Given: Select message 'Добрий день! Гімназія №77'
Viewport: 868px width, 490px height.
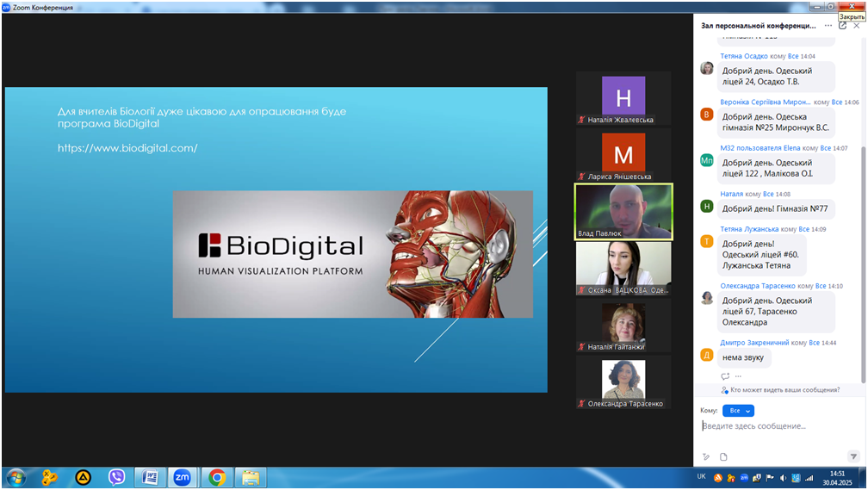Looking at the screenshot, I should [776, 208].
